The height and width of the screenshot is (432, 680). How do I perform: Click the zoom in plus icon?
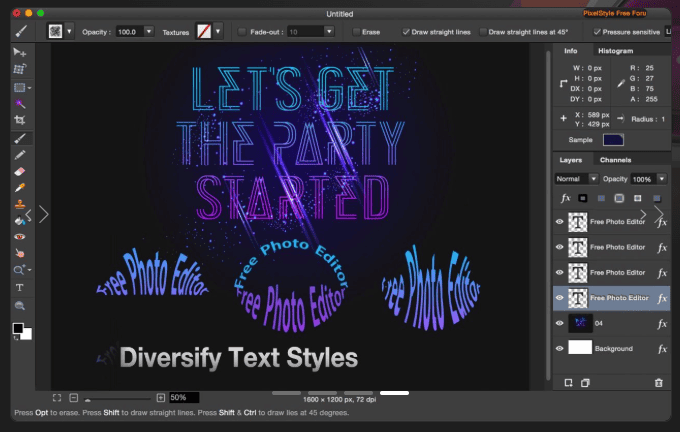(x=160, y=397)
